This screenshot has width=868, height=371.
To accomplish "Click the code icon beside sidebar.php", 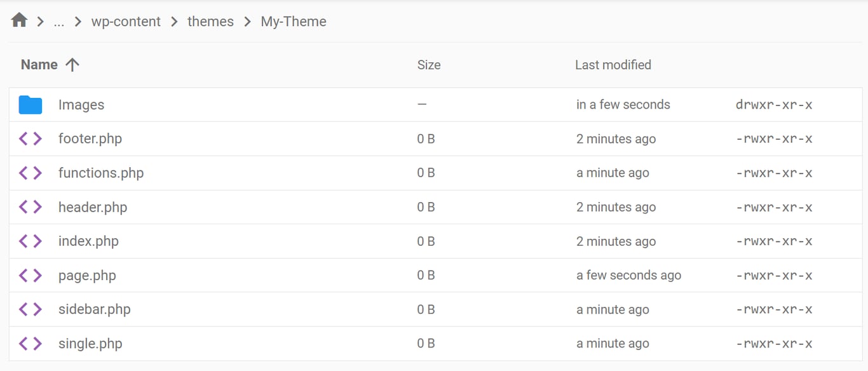I will tap(29, 309).
